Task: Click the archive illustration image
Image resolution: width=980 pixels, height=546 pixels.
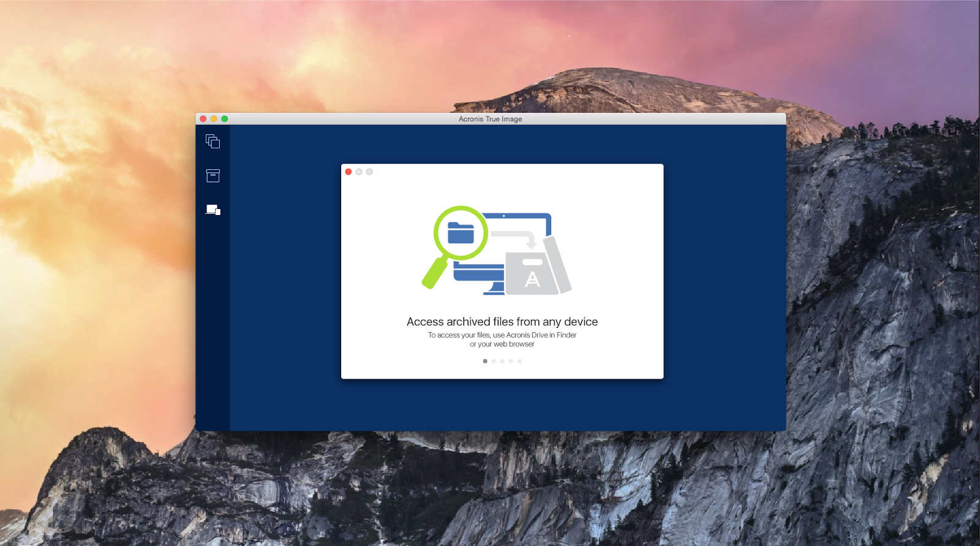Action: coord(497,251)
